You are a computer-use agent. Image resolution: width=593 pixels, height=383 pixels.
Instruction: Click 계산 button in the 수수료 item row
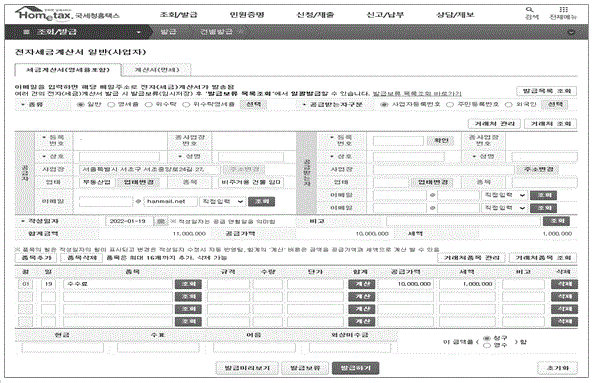[x=362, y=284]
